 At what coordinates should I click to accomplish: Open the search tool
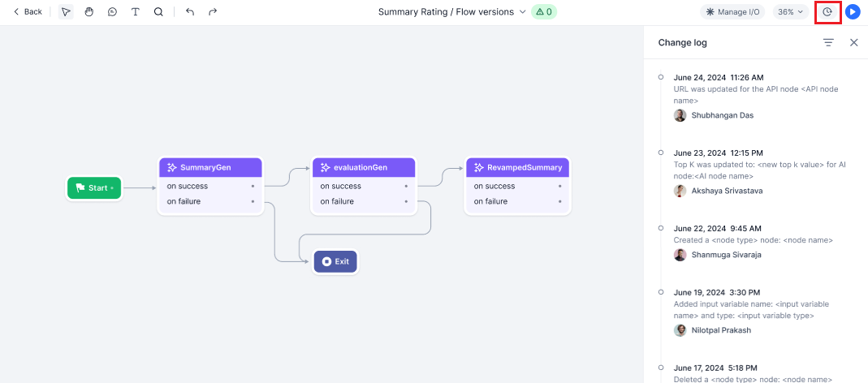click(158, 12)
